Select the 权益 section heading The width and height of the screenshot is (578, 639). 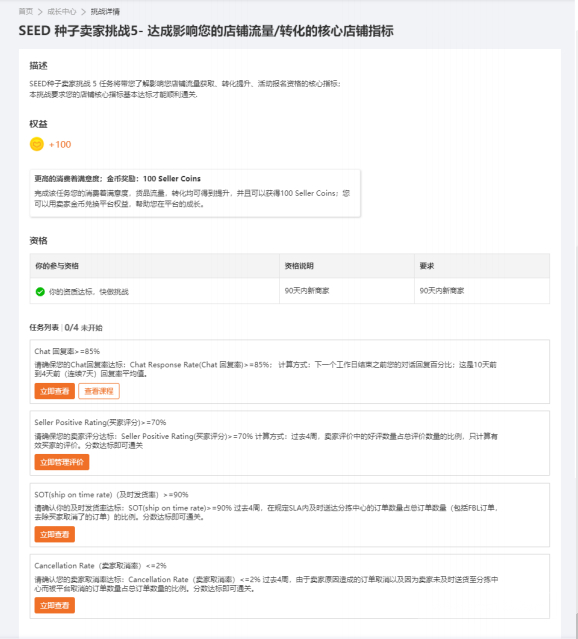[x=38, y=124]
